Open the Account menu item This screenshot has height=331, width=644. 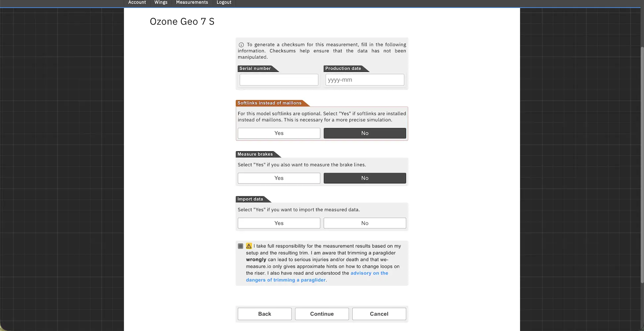point(137,3)
